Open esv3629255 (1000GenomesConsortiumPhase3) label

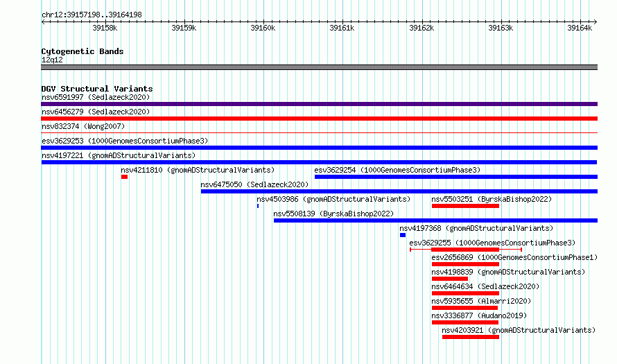click(x=492, y=243)
